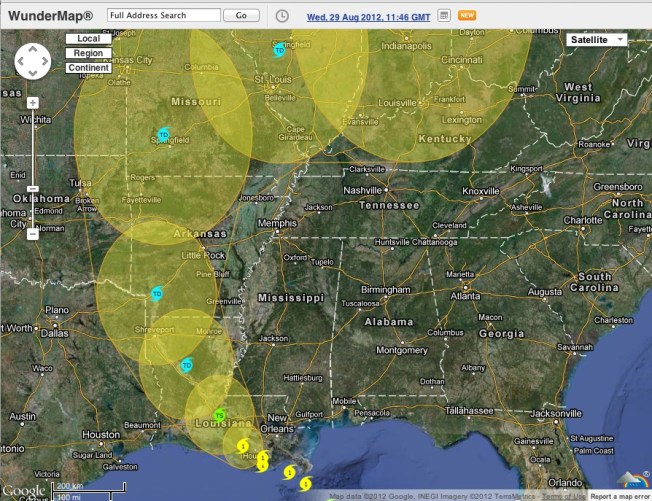Click the TD marker near Springfield, Illinois
This screenshot has height=501, width=652.
(279, 50)
